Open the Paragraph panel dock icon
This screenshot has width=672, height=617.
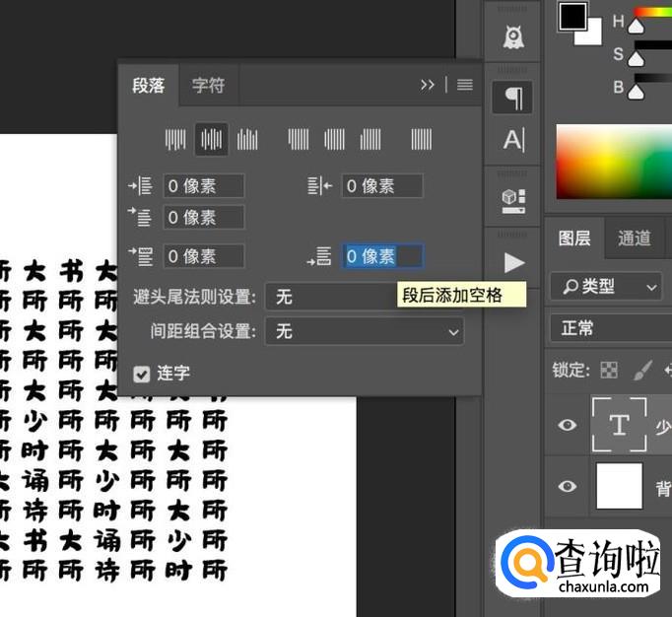[512, 98]
